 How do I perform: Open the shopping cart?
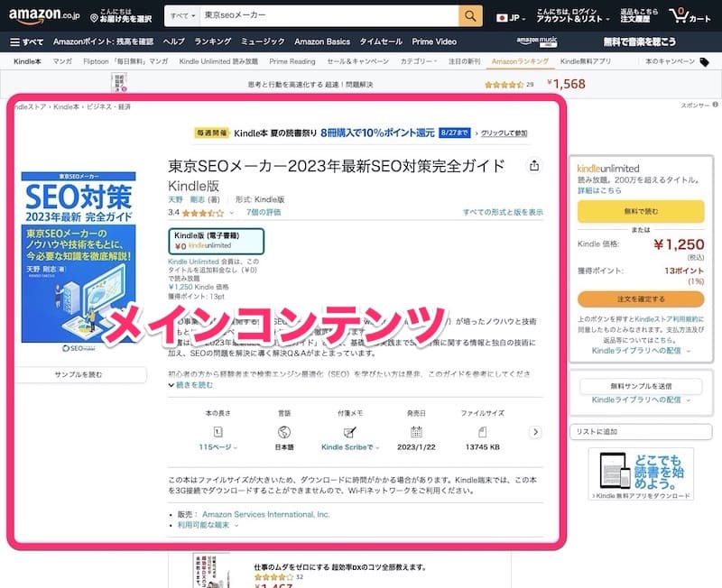point(689,16)
